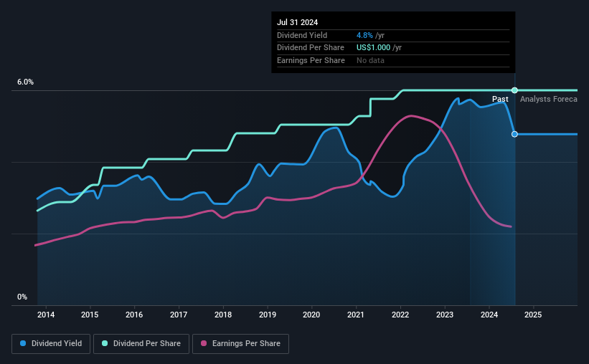Viewport: 589px width, 364px height.
Task: Click the 6.0% y-axis label
Action: click(26, 82)
